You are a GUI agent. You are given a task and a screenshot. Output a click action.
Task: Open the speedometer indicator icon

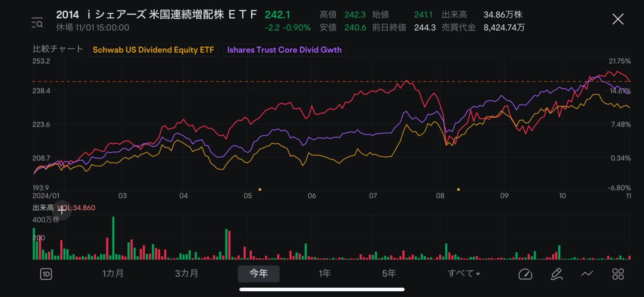click(x=525, y=274)
